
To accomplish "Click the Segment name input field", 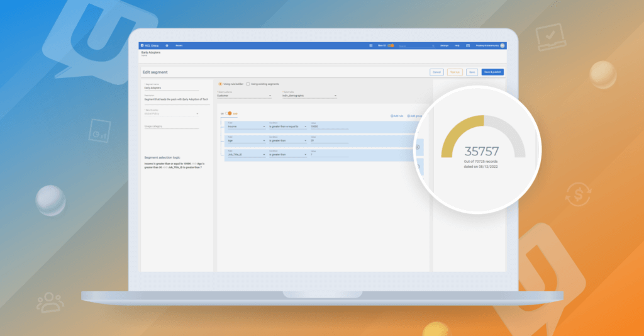I will tap(170, 88).
